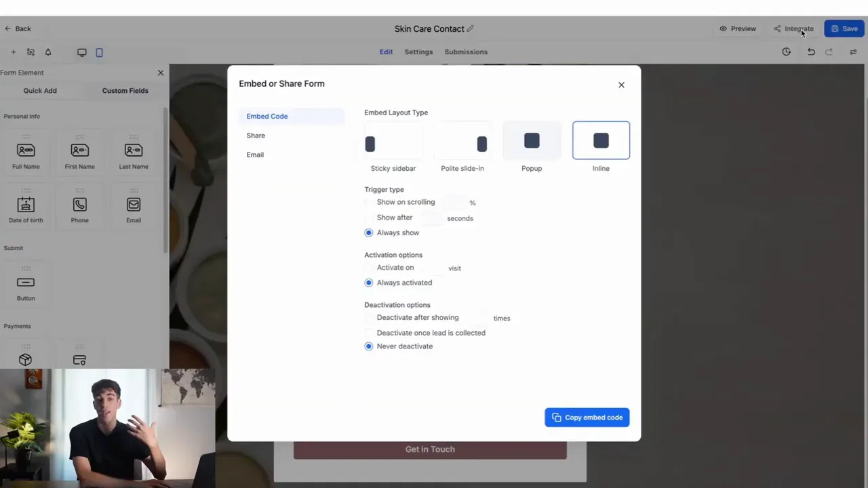Open the styles sliders icon

click(853, 52)
